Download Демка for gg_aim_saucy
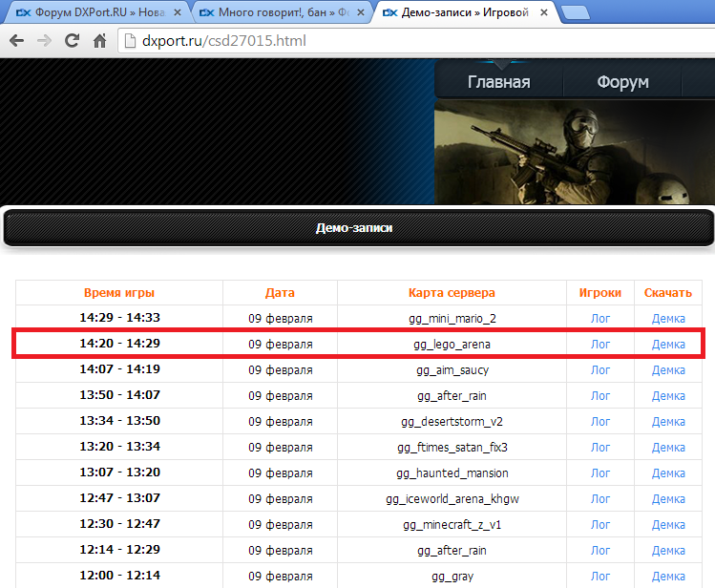Image resolution: width=715 pixels, height=588 pixels. tap(668, 369)
